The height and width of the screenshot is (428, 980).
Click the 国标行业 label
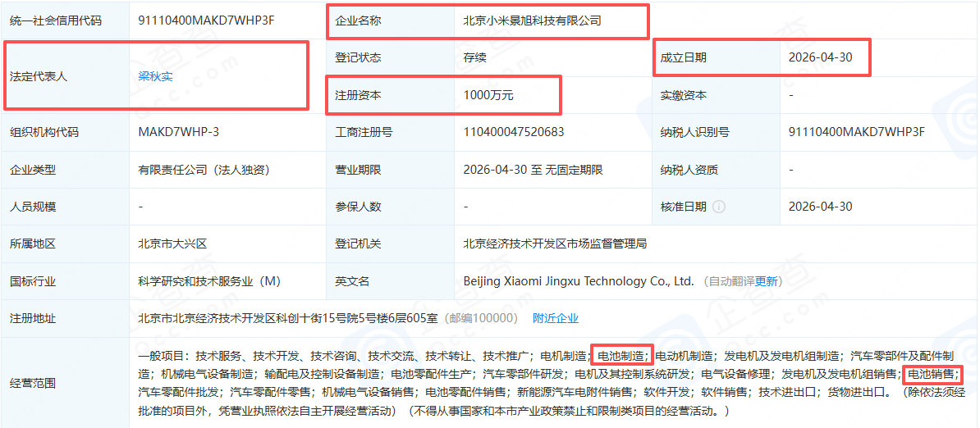point(33,281)
